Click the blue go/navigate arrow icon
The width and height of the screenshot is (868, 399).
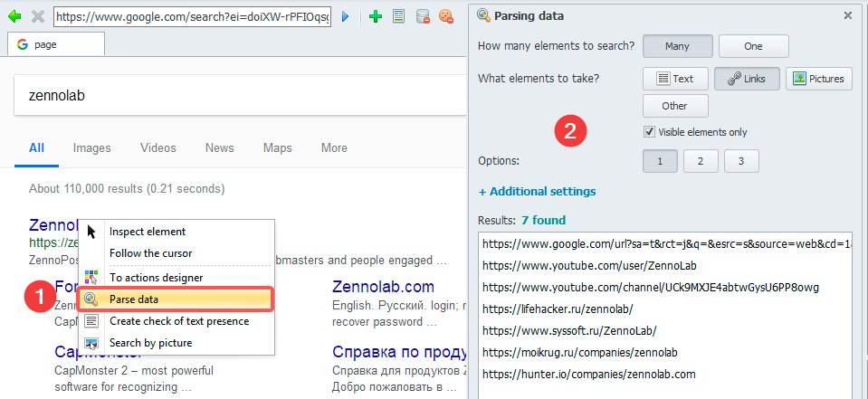click(x=346, y=16)
